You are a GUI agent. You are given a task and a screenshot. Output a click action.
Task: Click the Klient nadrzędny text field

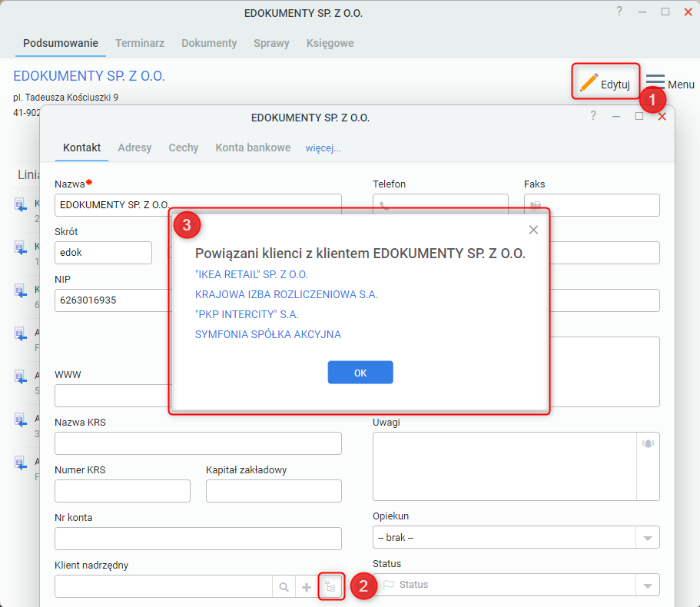(164, 586)
